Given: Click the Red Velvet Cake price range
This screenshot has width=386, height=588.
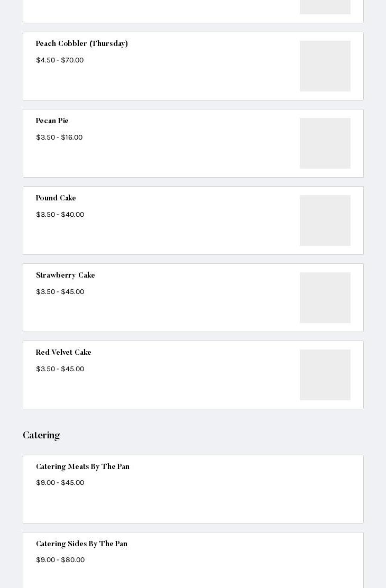Looking at the screenshot, I should 60,369.
